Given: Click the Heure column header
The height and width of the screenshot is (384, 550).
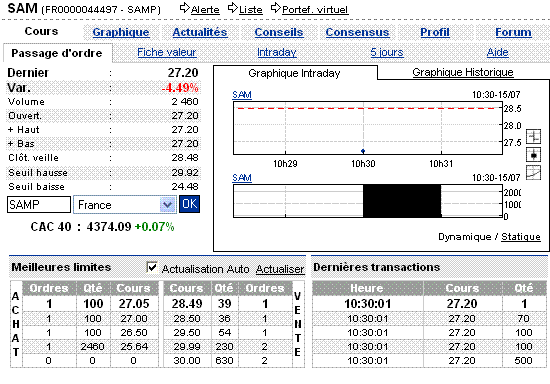Looking at the screenshot, I should click(x=367, y=288).
